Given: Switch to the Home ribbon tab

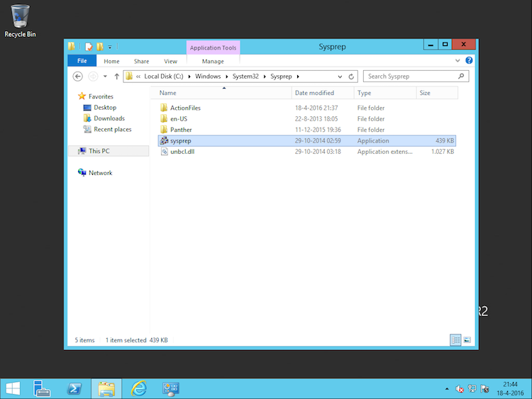Looking at the screenshot, I should pos(111,62).
